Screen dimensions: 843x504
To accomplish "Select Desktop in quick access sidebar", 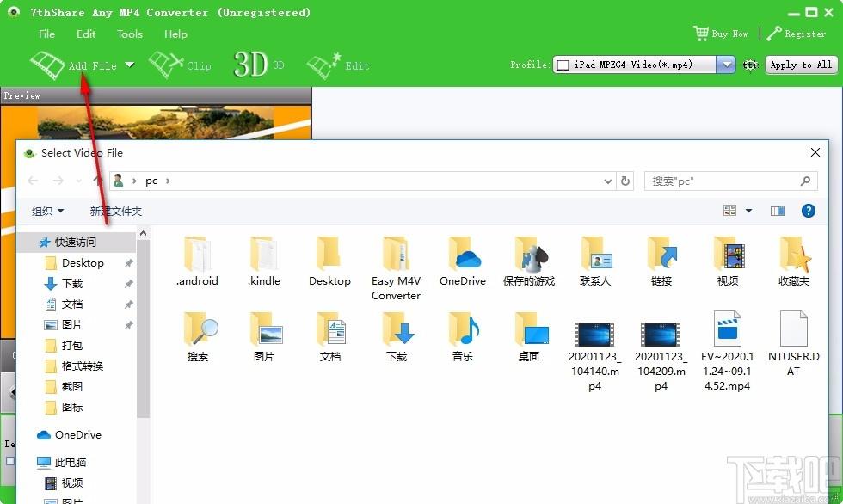I will [83, 262].
